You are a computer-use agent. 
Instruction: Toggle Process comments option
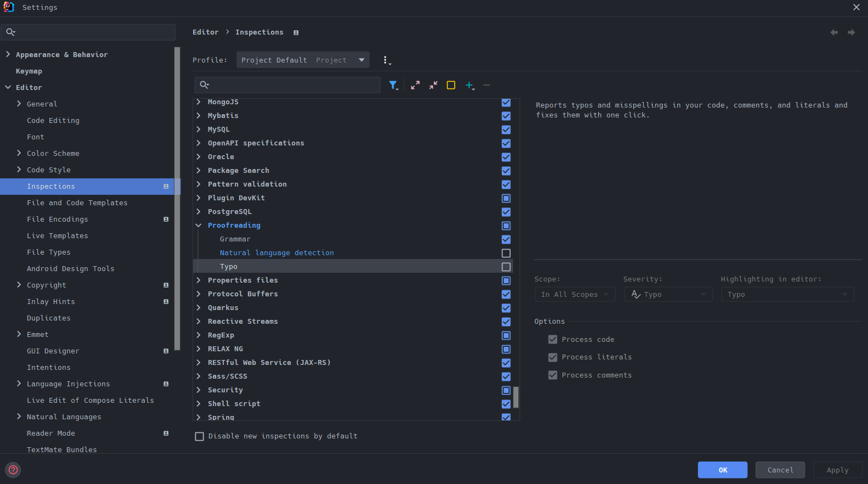coord(553,375)
